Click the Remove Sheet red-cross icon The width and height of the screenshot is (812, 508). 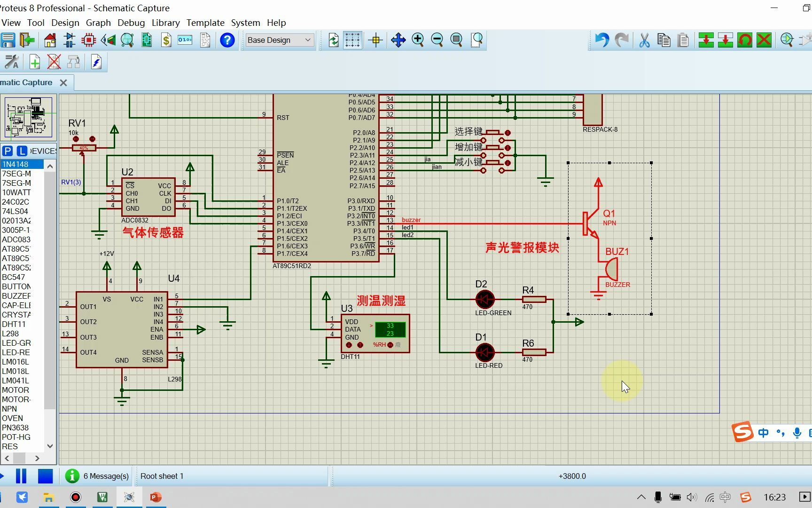[54, 62]
